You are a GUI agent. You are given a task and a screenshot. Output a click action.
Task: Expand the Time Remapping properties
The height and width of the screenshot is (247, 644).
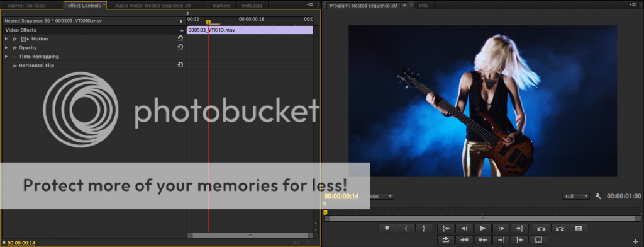(x=6, y=57)
